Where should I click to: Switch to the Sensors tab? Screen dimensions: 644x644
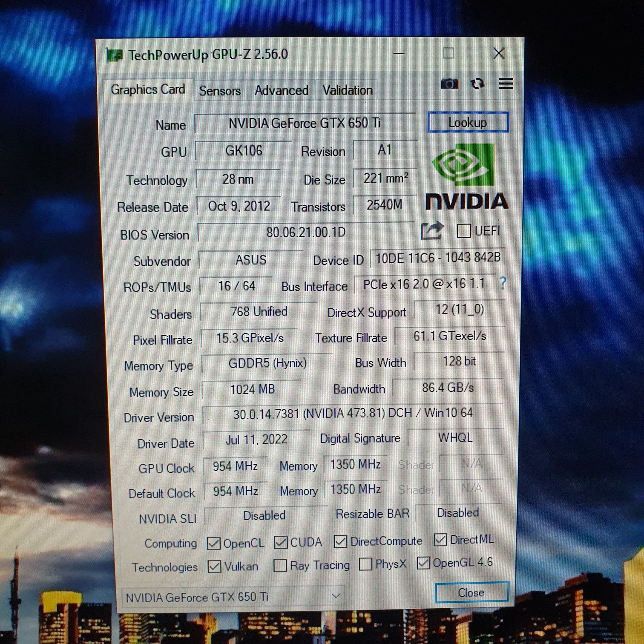[220, 91]
